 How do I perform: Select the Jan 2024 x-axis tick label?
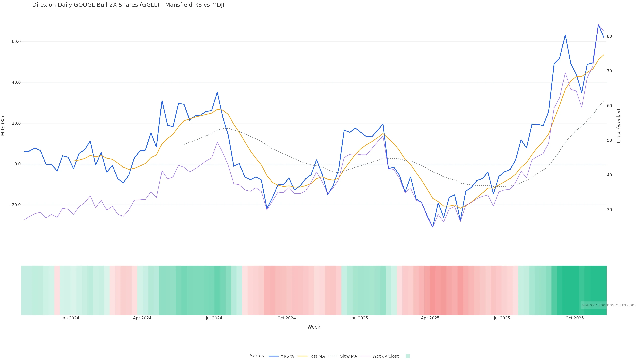click(70, 318)
